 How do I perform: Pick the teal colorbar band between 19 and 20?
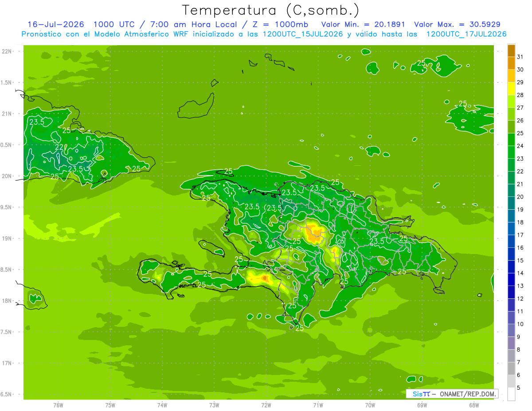511,203
